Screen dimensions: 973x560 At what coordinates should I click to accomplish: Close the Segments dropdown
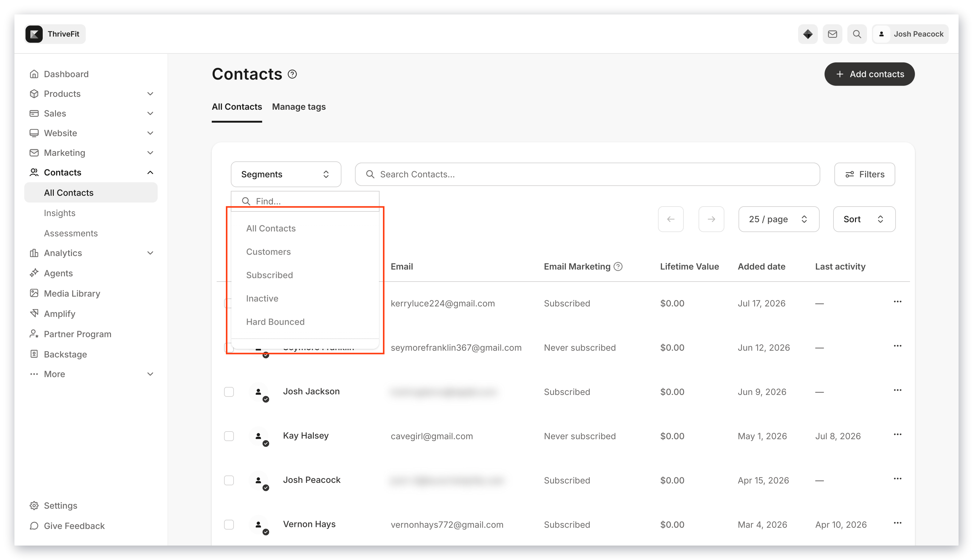(x=286, y=174)
